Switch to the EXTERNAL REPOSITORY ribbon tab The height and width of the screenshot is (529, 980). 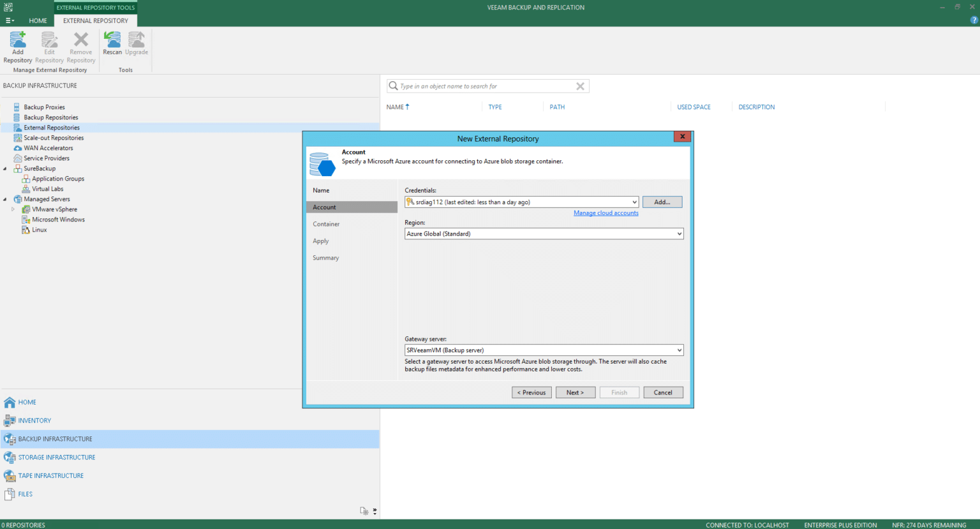click(x=96, y=20)
